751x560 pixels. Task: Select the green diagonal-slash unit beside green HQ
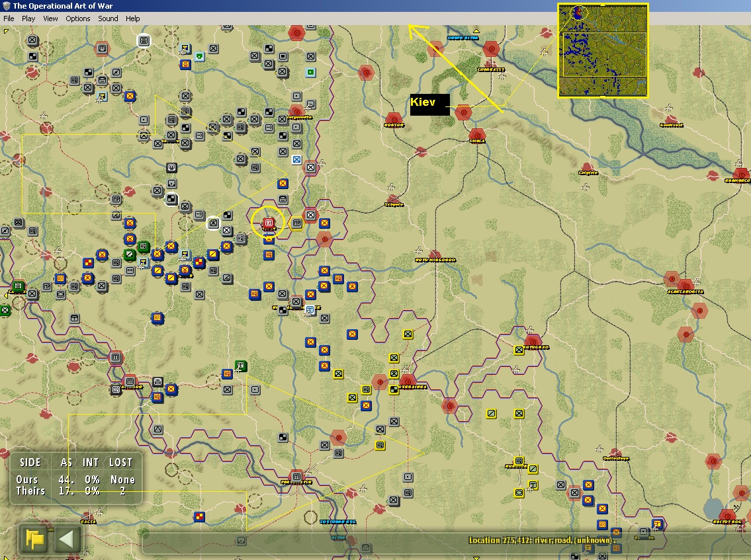129,254
